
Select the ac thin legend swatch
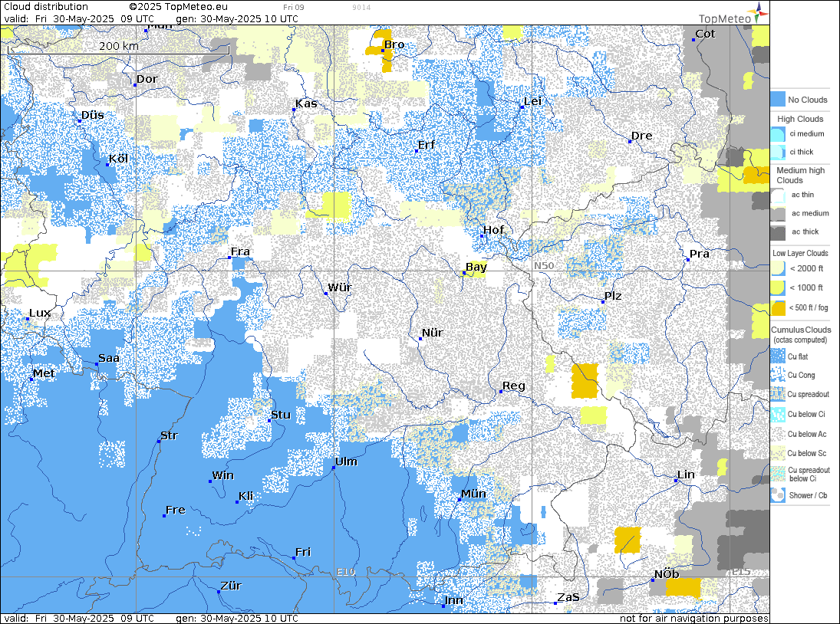pyautogui.click(x=778, y=195)
